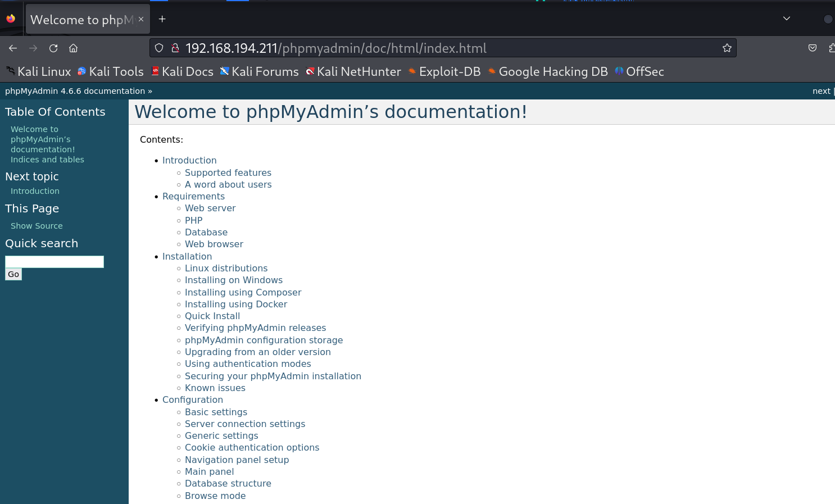Screen dimensions: 835x504
Task: Open the Web browser link
Action: click(x=214, y=244)
